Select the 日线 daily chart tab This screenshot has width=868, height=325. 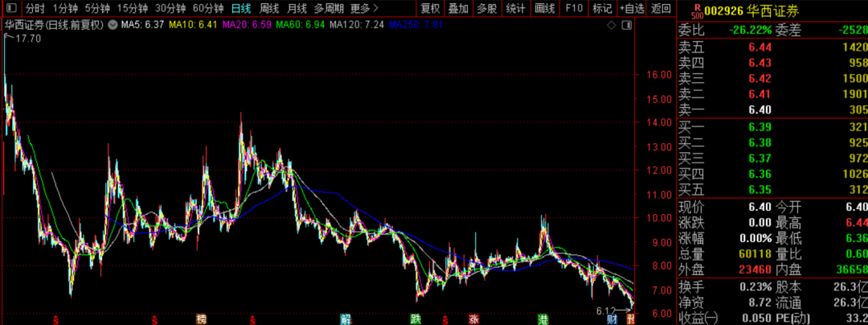click(241, 8)
